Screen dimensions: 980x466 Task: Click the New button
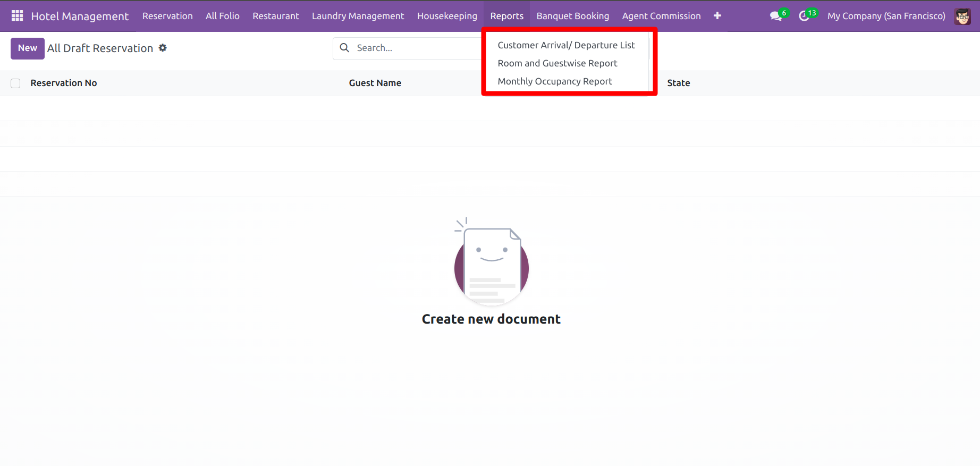(x=28, y=48)
